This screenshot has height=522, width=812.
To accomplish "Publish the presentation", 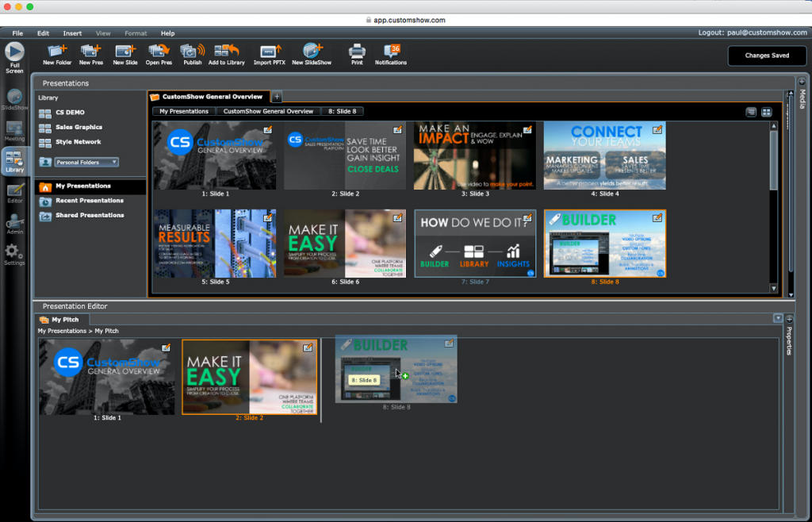I will click(x=193, y=55).
